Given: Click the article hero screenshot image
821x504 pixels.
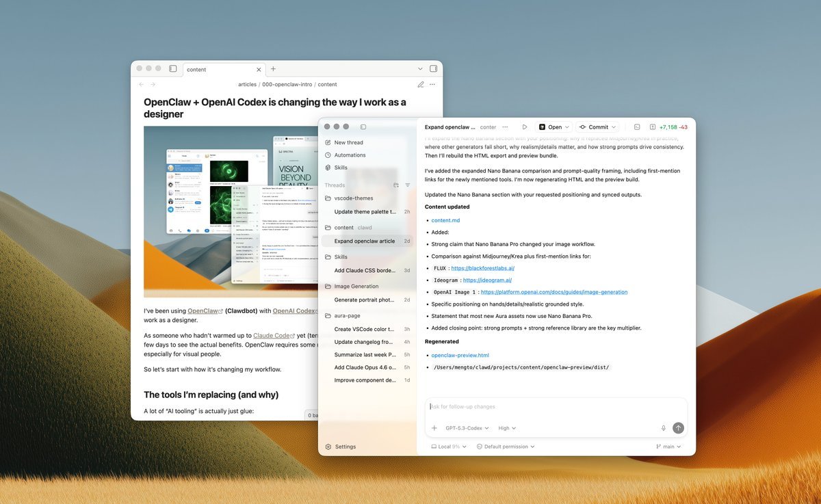Looking at the screenshot, I should click(x=231, y=211).
